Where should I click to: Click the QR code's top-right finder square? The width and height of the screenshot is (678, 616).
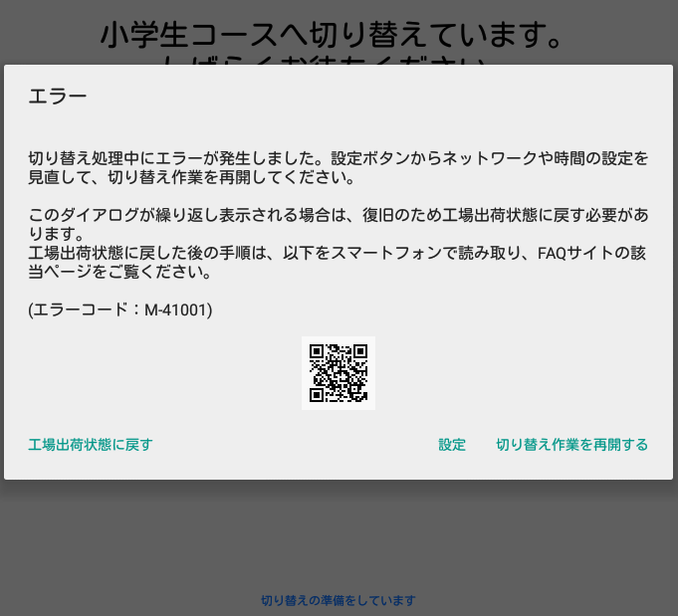tap(360, 351)
